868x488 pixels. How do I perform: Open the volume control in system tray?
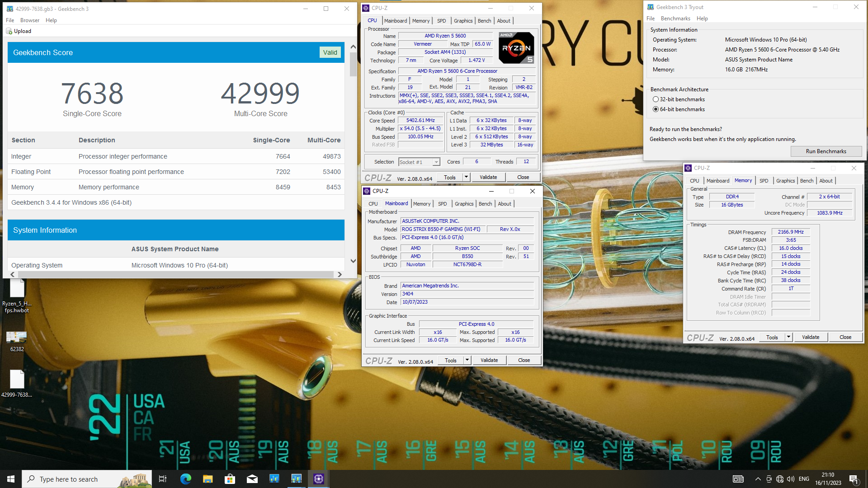(791, 479)
